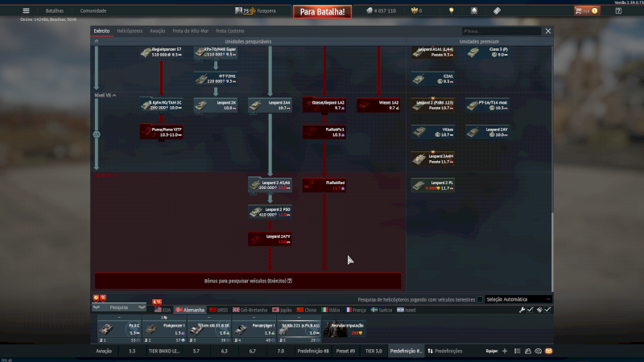
Task: Choose the premium Leopard 2 PL
Action: (x=433, y=185)
